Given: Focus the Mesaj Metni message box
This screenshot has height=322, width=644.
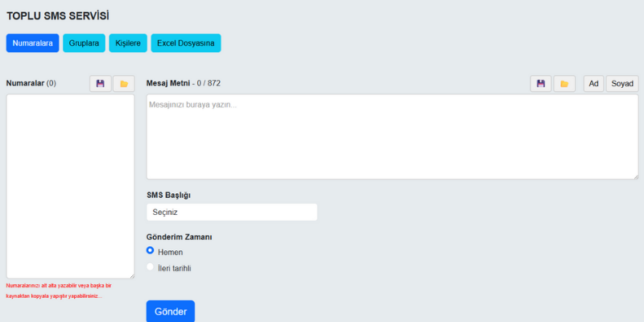Looking at the screenshot, I should pyautogui.click(x=391, y=137).
